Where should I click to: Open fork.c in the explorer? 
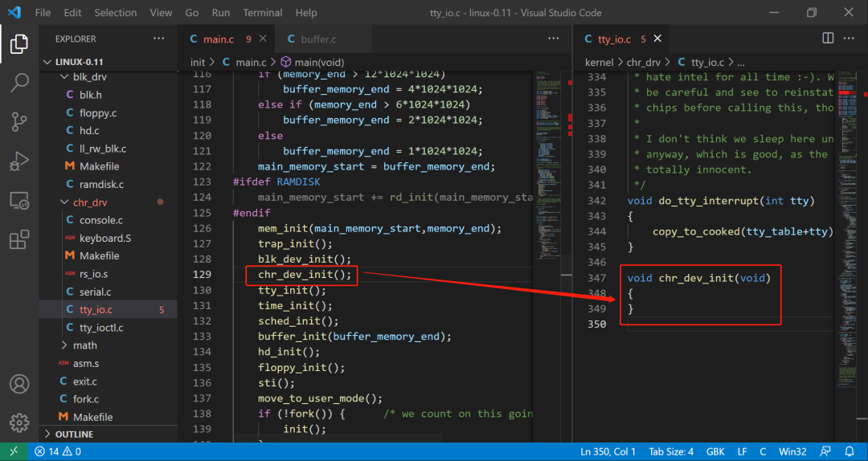(x=108, y=399)
